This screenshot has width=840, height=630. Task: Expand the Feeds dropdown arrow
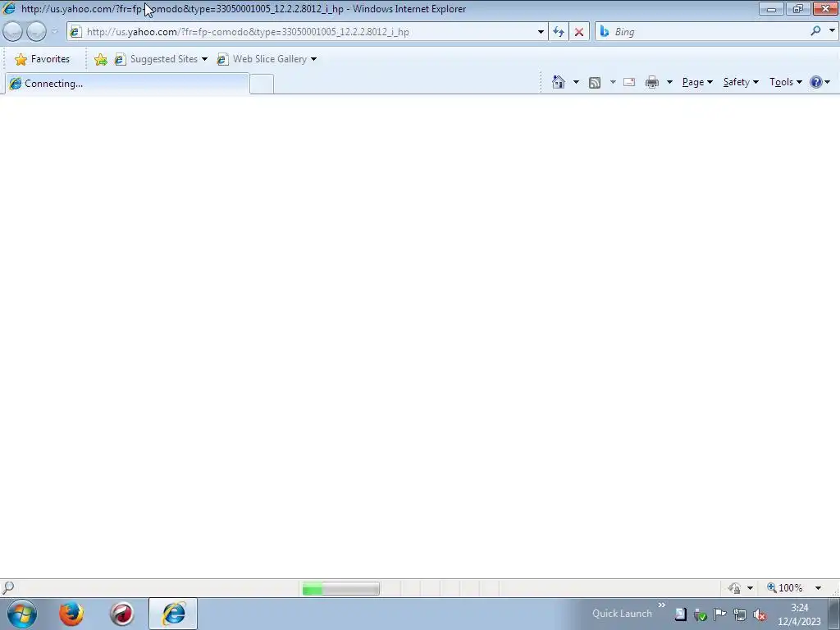pyautogui.click(x=613, y=82)
